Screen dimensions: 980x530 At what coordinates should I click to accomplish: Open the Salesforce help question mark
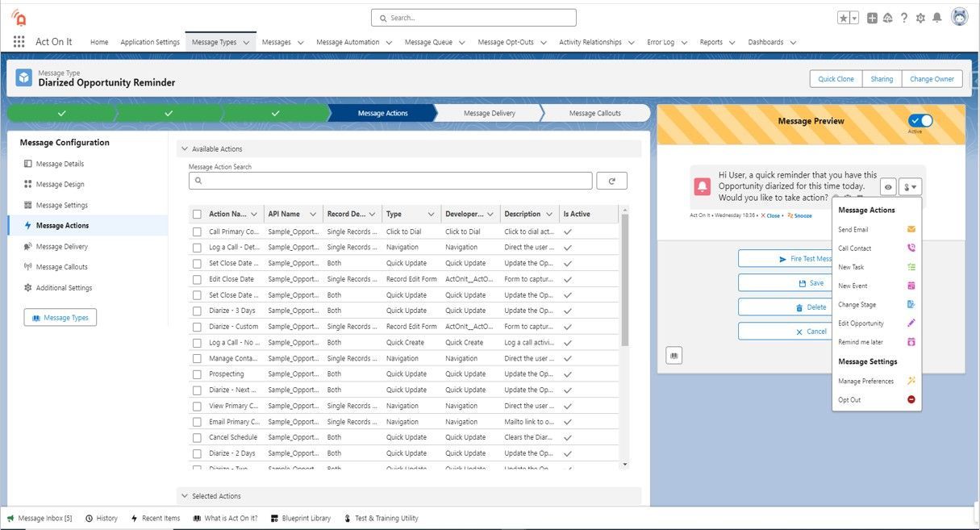tap(904, 18)
